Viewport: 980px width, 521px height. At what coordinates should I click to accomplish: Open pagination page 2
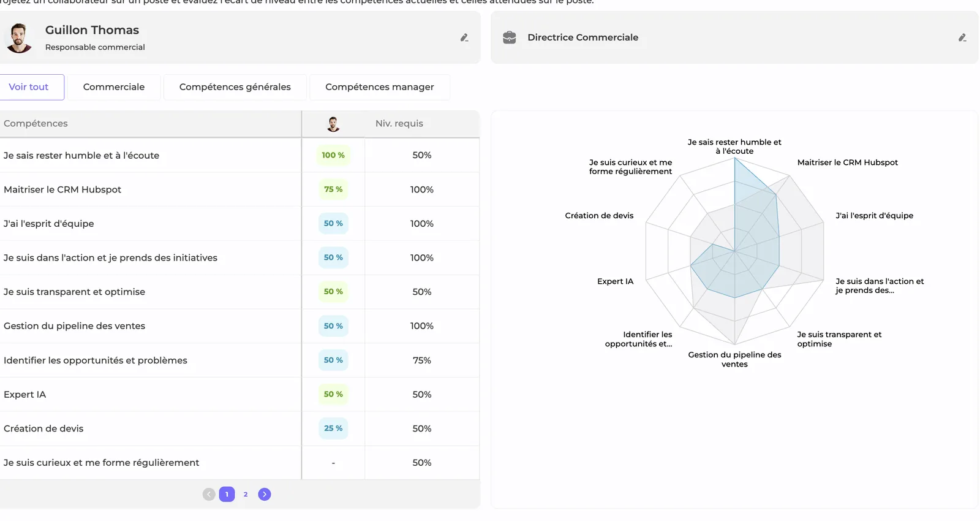tap(246, 494)
